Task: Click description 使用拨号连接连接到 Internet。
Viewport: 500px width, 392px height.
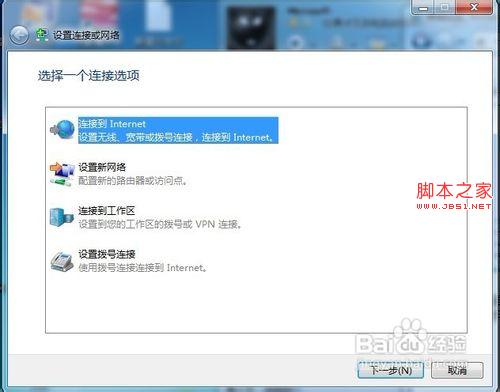Action: tap(142, 268)
